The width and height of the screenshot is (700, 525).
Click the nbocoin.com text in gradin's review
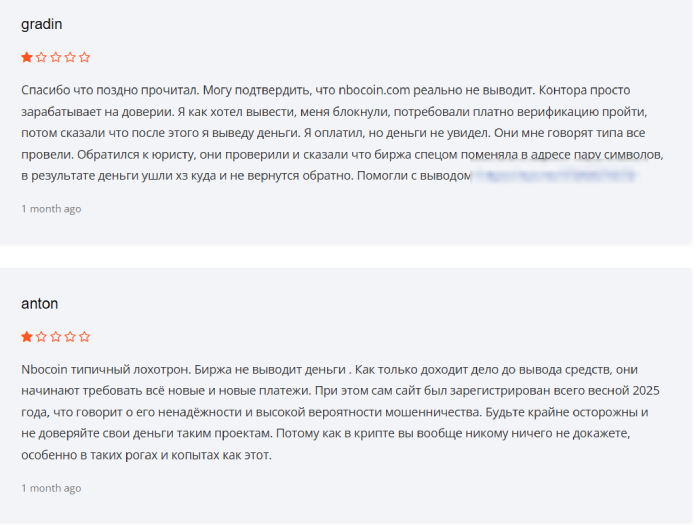[x=374, y=90]
